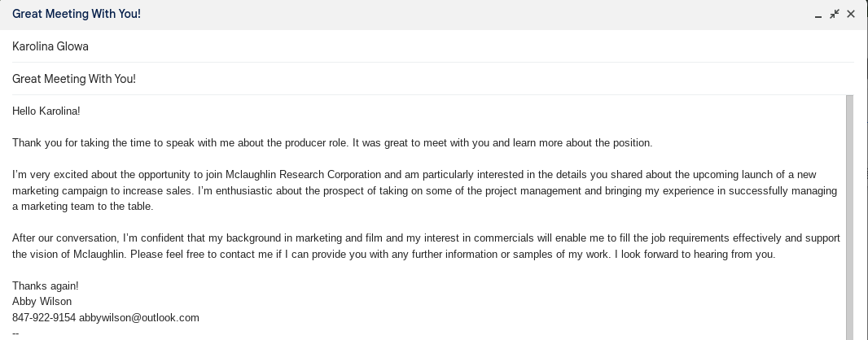868x340 pixels.
Task: Click the 'Thanks again!' closing line
Action: (46, 286)
